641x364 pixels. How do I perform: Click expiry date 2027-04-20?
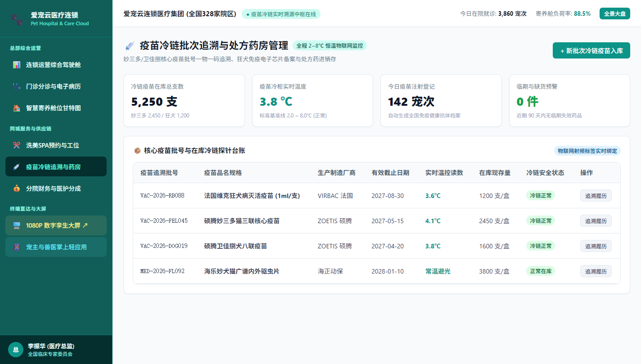tap(388, 246)
